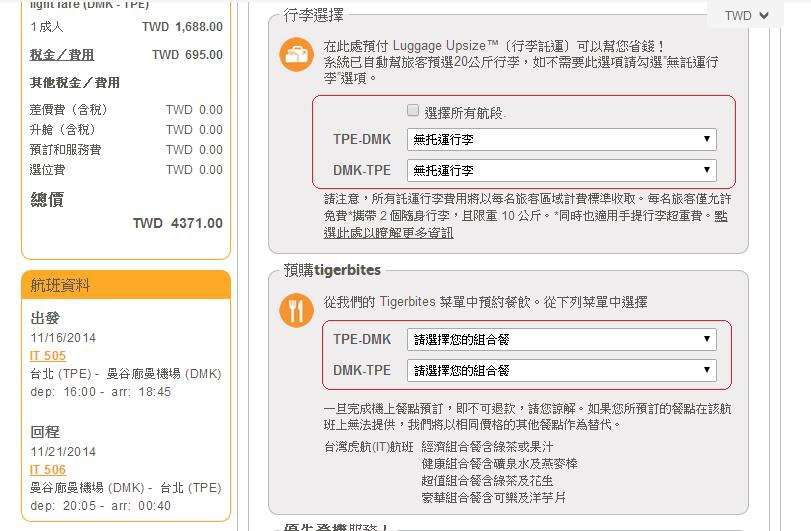This screenshot has height=531, width=811.
Task: Open the TPE-DMK luggage dropdown
Action: click(562, 140)
